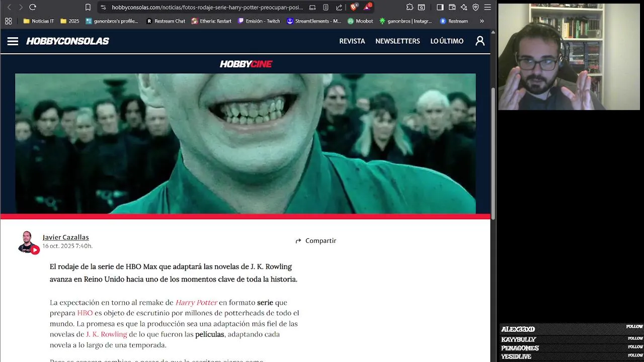Open the StreamElements bookmark

[x=314, y=21]
